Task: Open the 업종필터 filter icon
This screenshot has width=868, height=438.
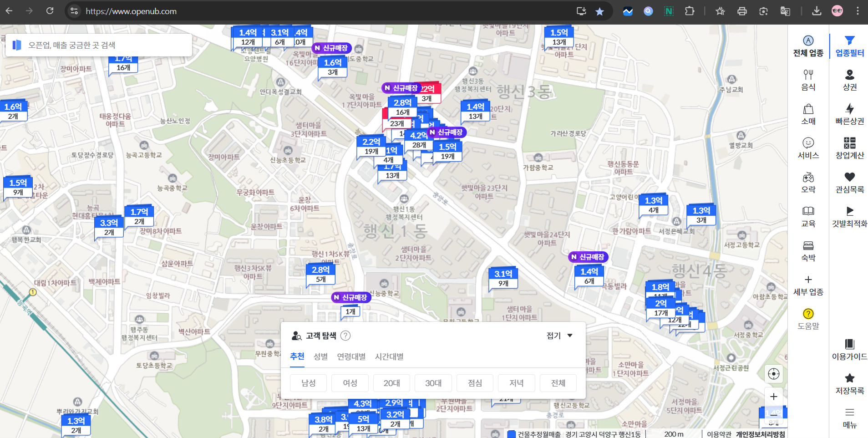Action: point(849,41)
